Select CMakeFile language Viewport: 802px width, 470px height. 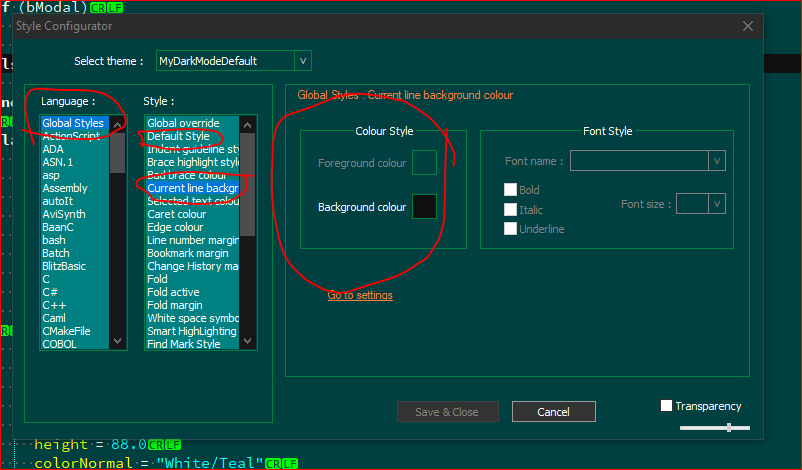(x=75, y=331)
